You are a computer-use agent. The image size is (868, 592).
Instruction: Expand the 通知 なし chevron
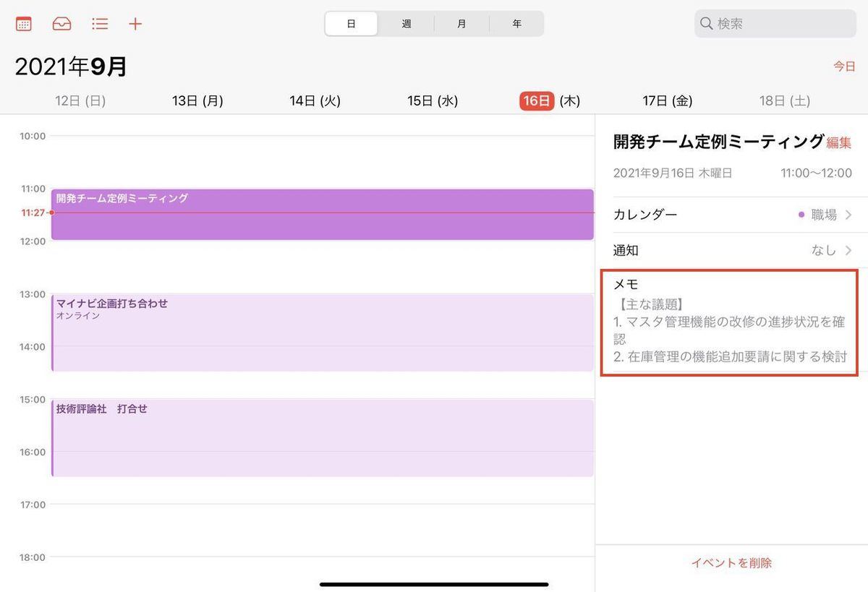coord(848,250)
